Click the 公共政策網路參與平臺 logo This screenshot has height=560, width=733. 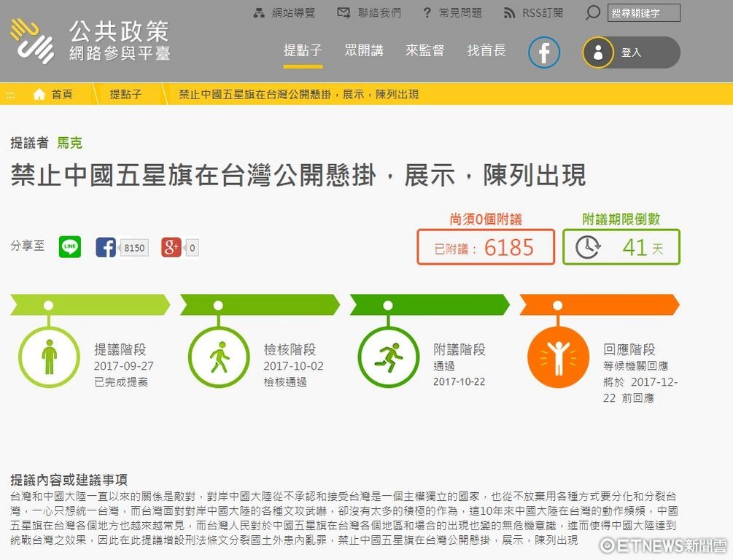coord(90,41)
